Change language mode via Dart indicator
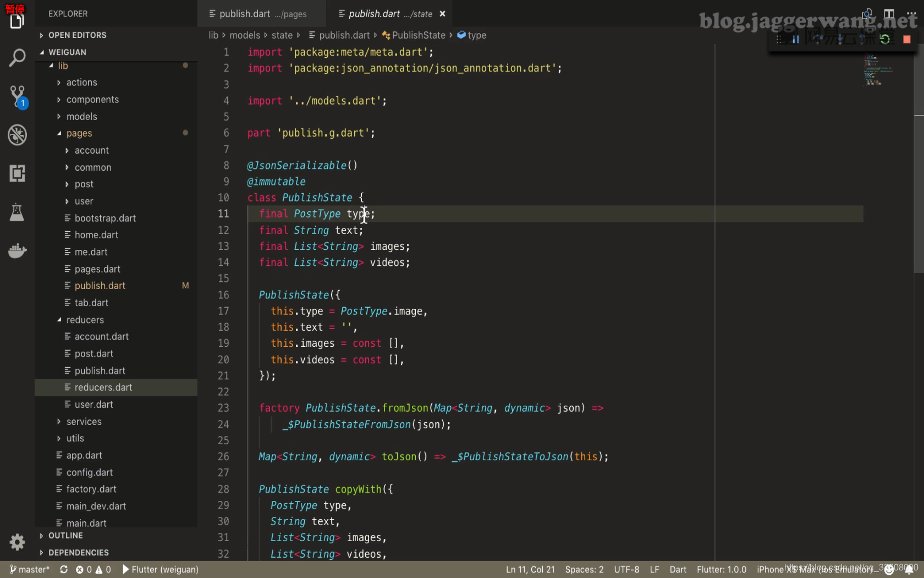 (x=678, y=569)
